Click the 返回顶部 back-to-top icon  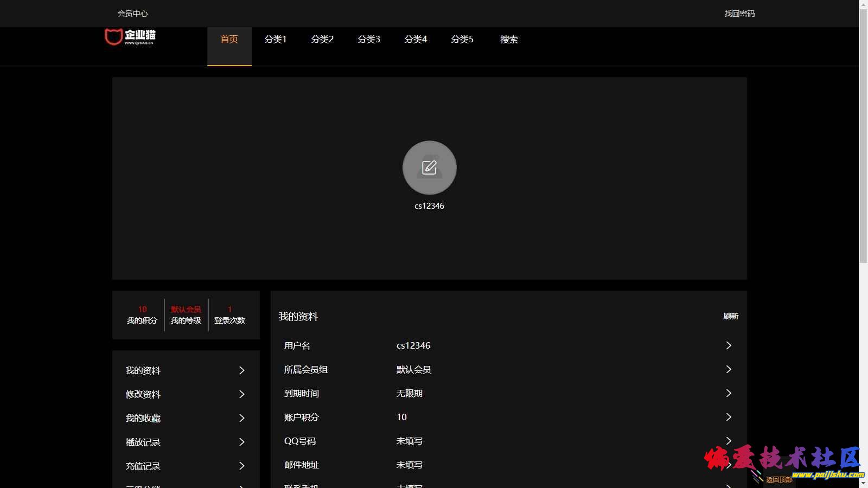757,477
